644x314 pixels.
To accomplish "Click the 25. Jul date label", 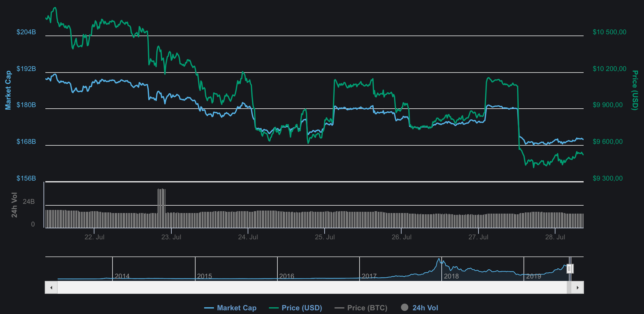I will 325,237.
